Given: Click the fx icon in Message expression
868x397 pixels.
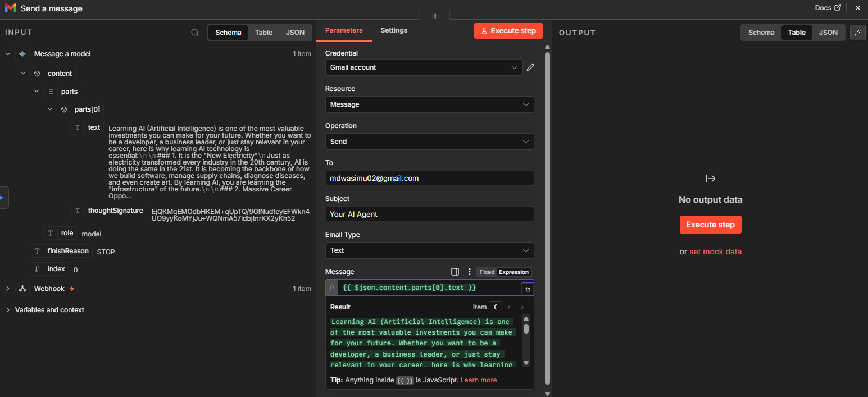Looking at the screenshot, I should [x=332, y=288].
